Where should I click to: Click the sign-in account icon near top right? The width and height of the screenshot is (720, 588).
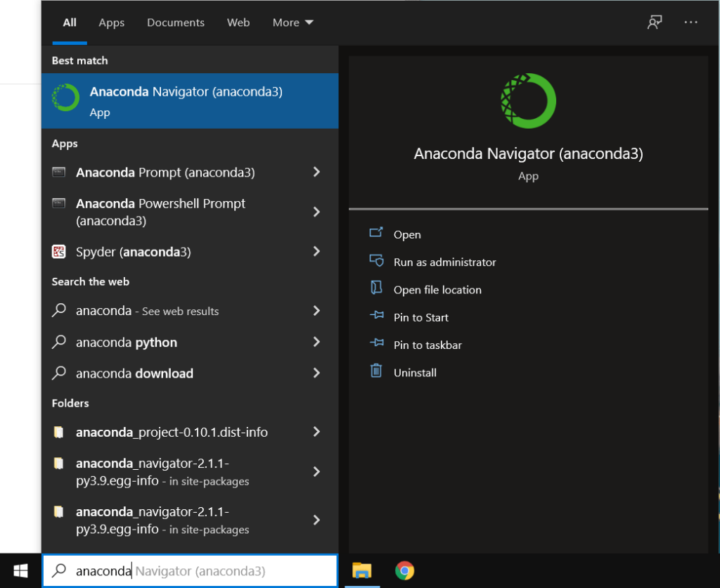click(655, 22)
